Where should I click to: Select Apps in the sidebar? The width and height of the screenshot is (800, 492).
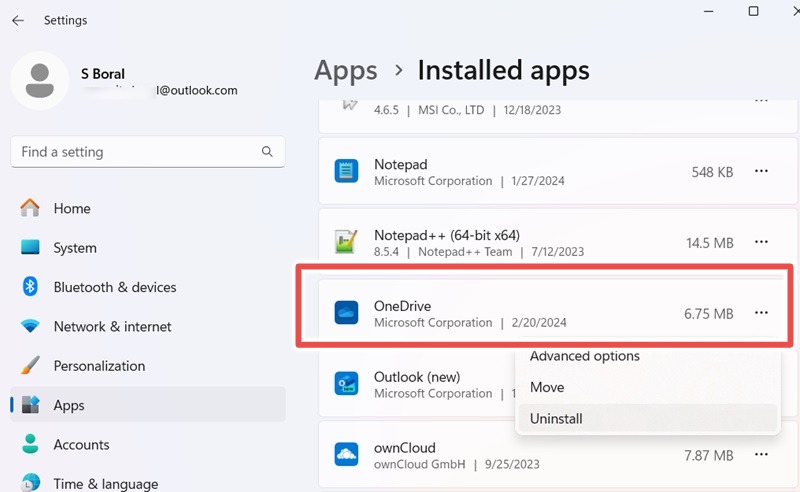pyautogui.click(x=148, y=405)
